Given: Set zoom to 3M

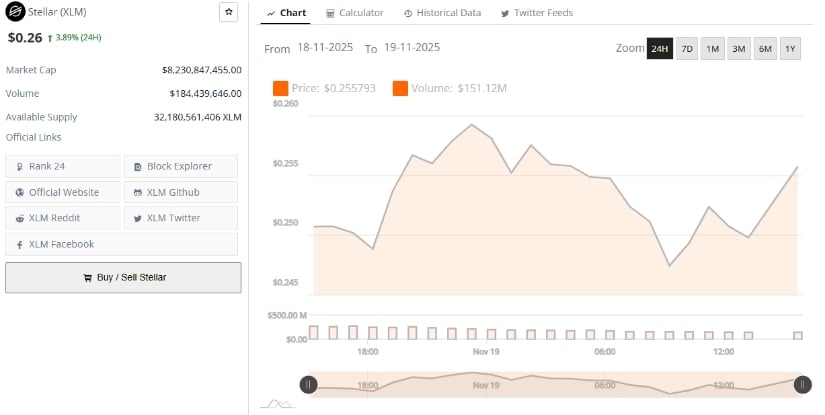Looking at the screenshot, I should click(x=739, y=49).
